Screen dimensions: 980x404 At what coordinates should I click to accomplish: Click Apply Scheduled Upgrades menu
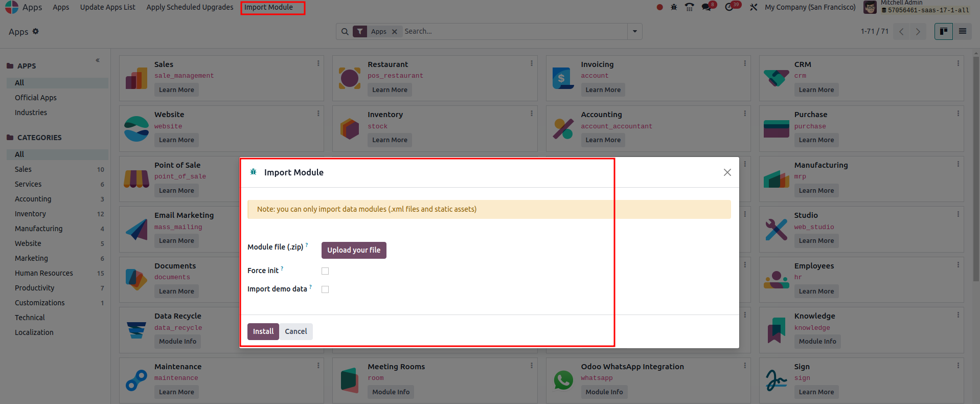[x=190, y=7]
